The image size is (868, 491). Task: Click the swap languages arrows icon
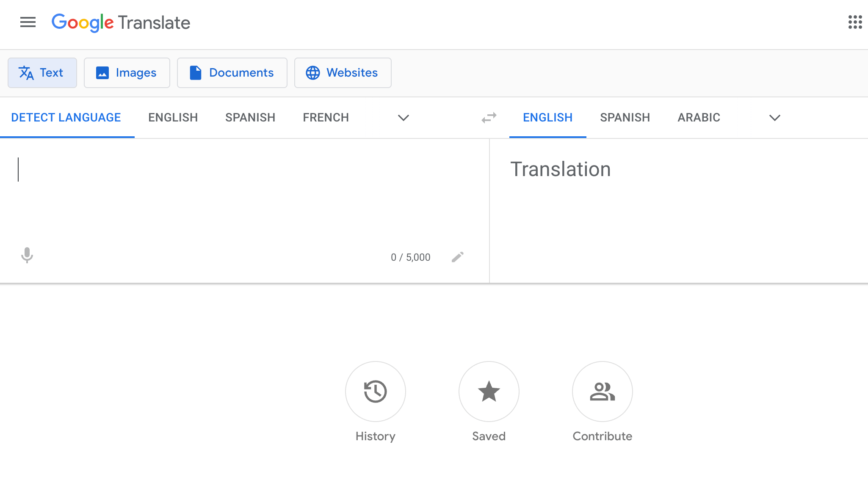click(489, 117)
